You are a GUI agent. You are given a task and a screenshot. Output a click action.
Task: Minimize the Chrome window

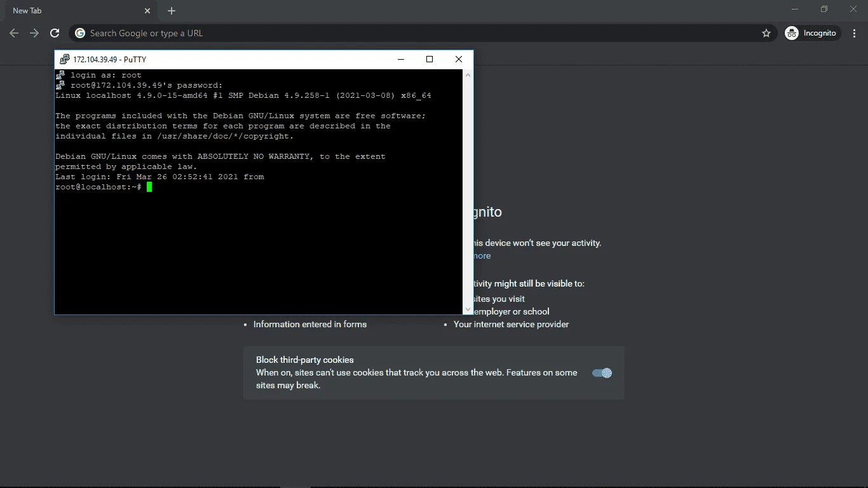(x=795, y=9)
